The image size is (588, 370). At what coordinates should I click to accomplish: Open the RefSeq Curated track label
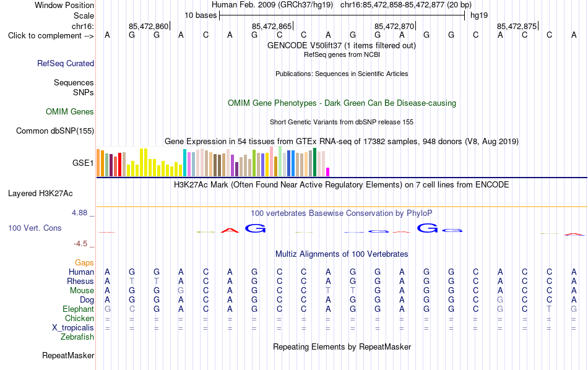(66, 63)
